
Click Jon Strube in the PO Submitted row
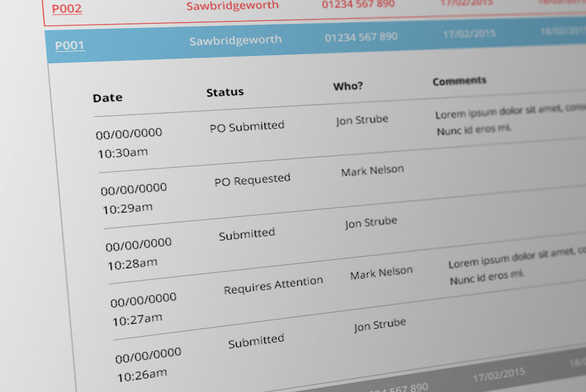pyautogui.click(x=362, y=120)
